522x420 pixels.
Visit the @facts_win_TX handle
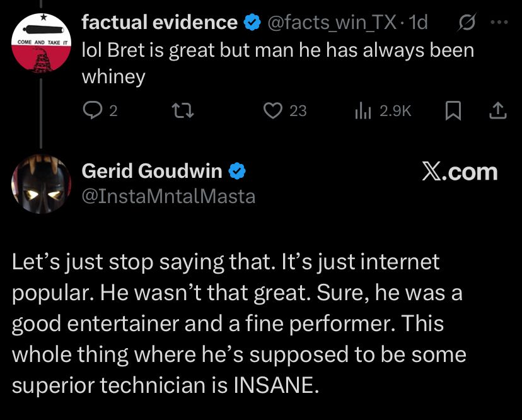(331, 23)
